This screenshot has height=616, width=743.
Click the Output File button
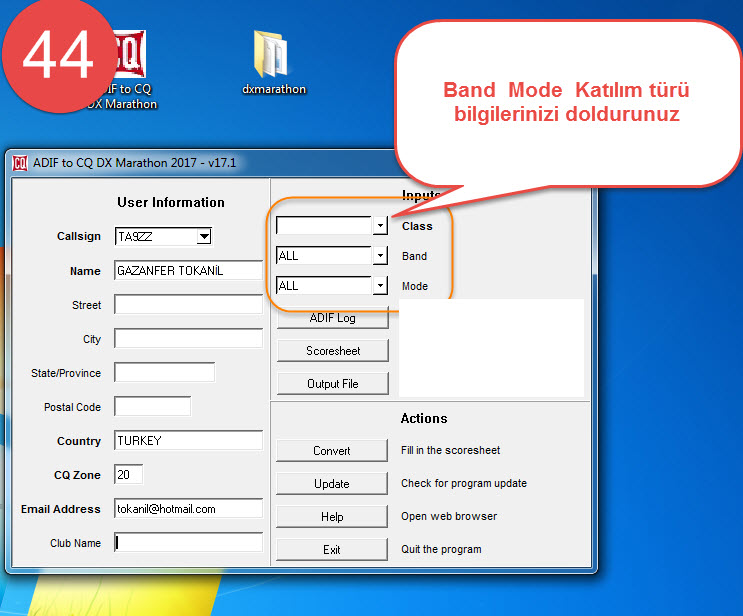click(x=333, y=384)
